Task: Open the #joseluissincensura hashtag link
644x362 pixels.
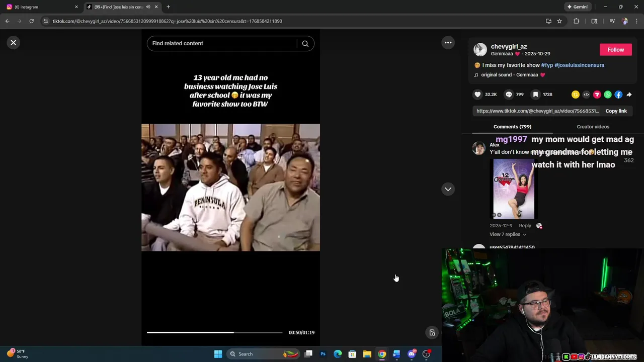Action: 579,65
